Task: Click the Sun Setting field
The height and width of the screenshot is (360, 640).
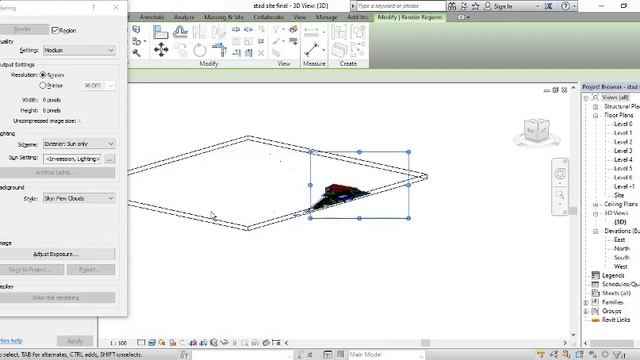Action: pyautogui.click(x=72, y=159)
